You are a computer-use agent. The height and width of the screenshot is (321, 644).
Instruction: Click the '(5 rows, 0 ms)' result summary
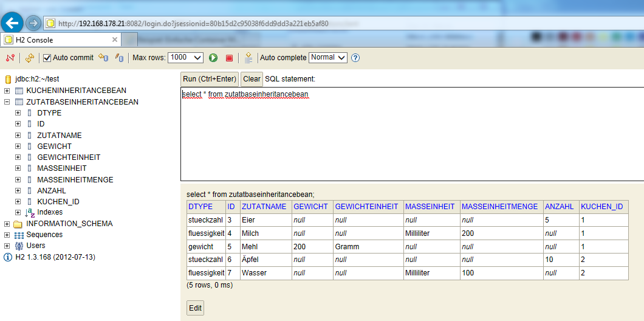point(210,285)
